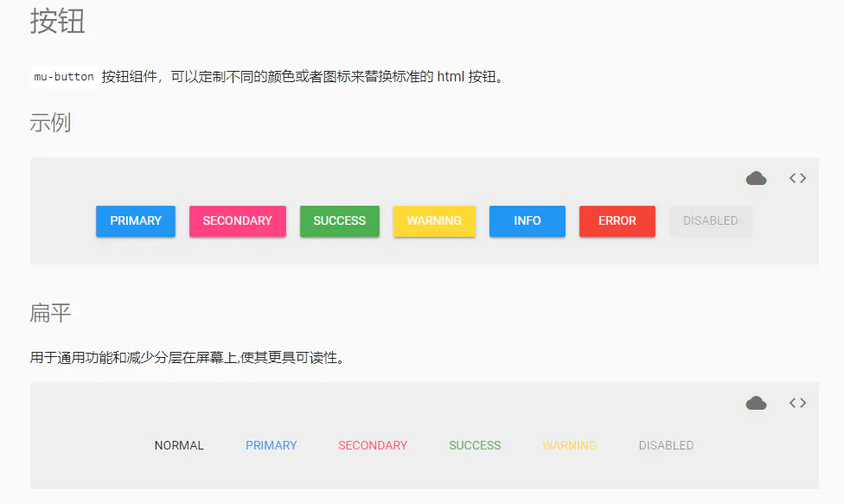844x504 pixels.
Task: Click the NORMAL flat button
Action: 179,445
